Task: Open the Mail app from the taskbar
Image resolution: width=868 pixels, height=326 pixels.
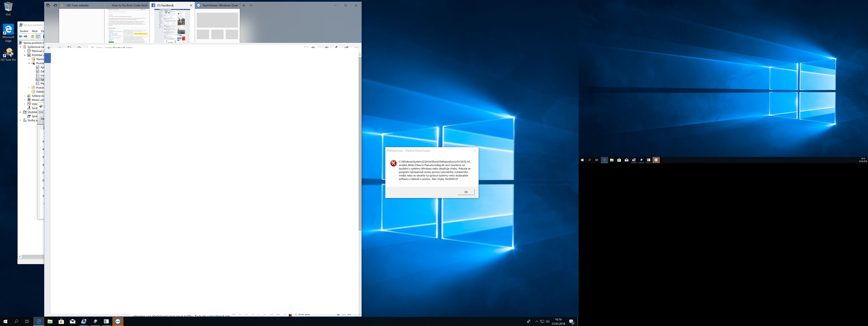Action: (x=72, y=321)
